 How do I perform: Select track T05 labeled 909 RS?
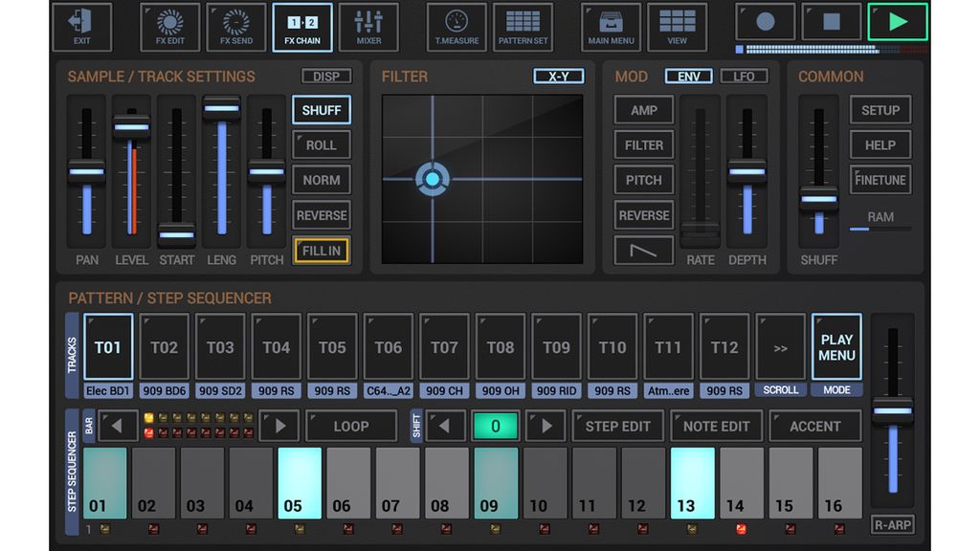tap(332, 346)
